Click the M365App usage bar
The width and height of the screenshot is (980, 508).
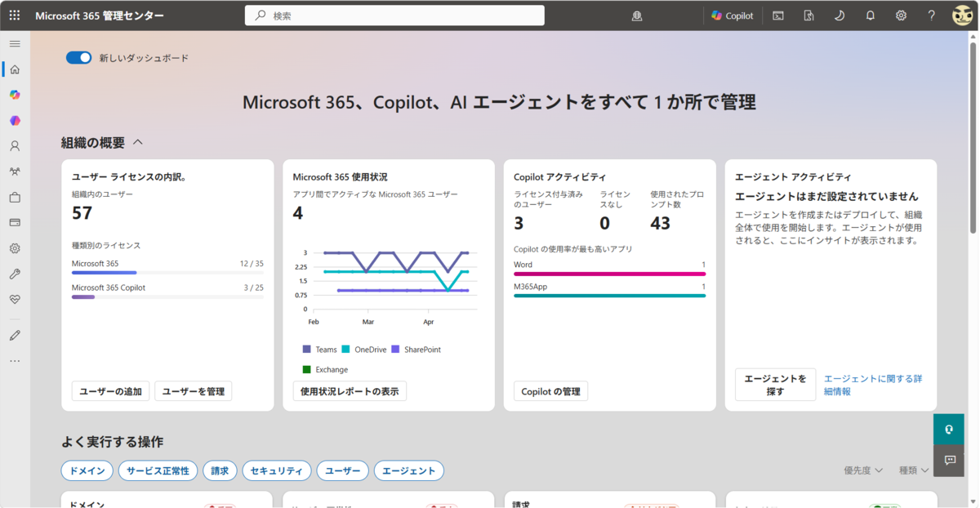[x=609, y=296]
